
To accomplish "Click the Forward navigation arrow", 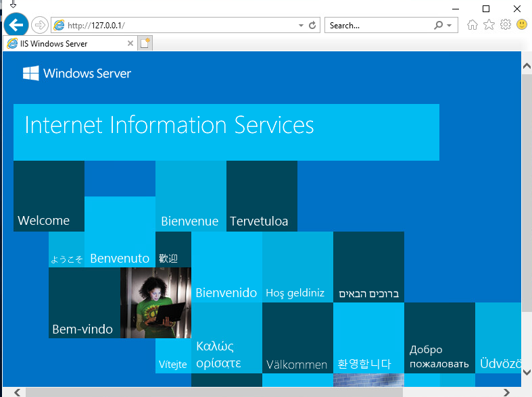I will 40,25.
